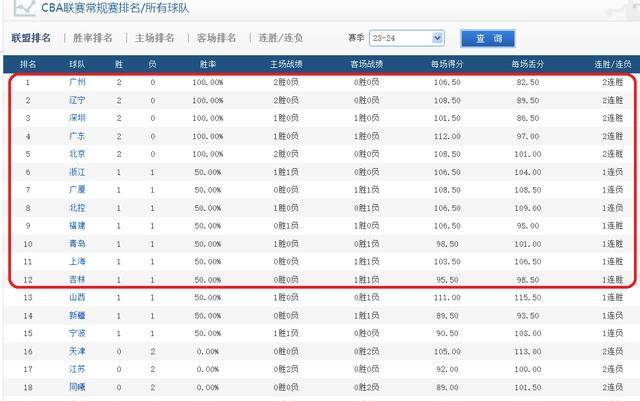Click the 113.00 value in 天津 row
Screen dimensions: 640x401
click(528, 351)
